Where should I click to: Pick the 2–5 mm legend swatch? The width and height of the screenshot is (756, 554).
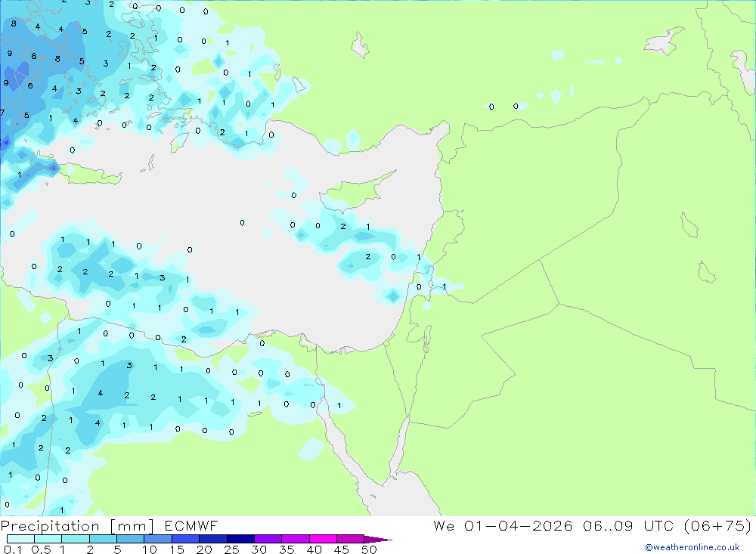[x=103, y=539]
